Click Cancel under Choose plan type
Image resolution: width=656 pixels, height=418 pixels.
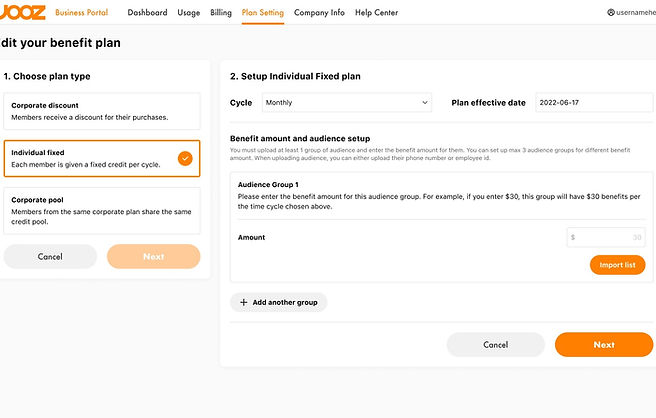50,256
